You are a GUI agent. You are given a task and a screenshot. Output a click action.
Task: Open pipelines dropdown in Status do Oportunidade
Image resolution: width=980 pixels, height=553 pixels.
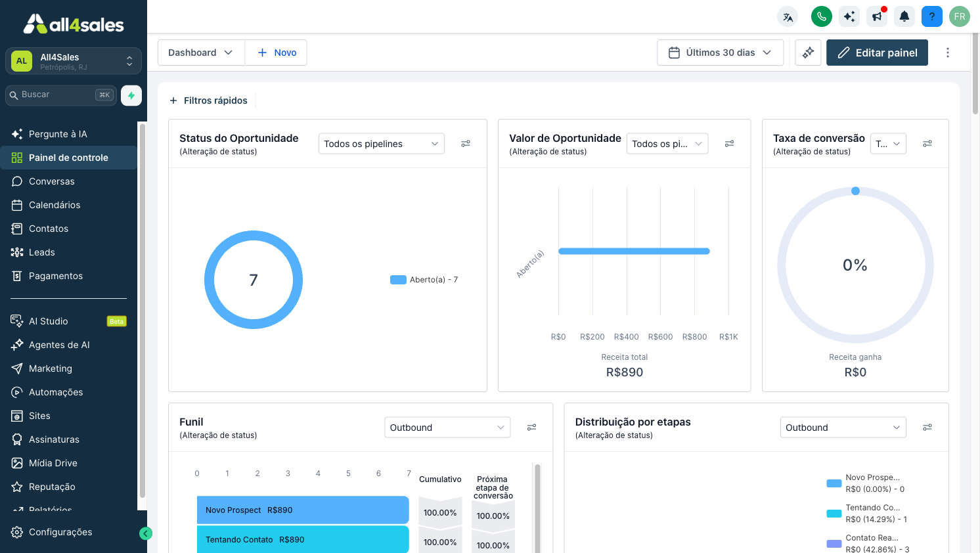coord(382,144)
